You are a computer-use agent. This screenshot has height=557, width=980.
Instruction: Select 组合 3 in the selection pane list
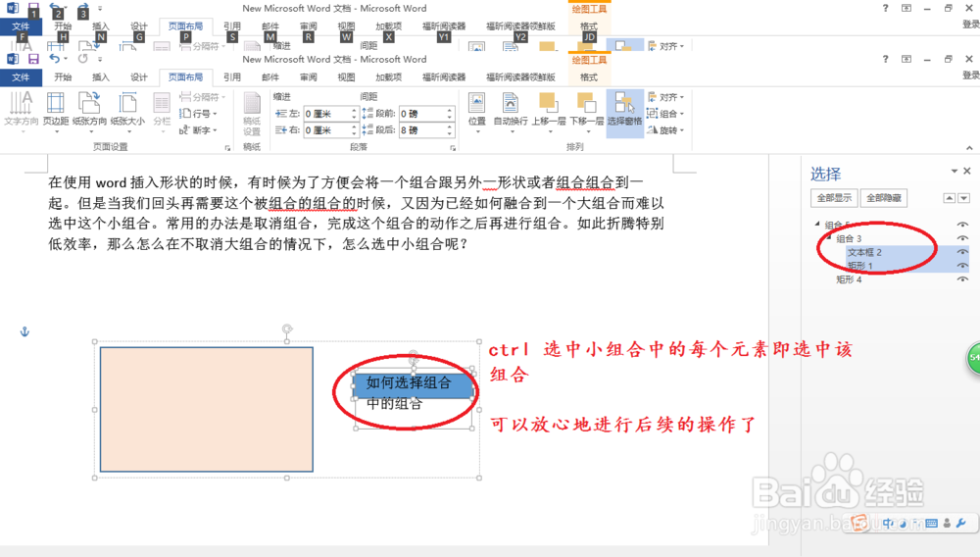pos(850,238)
